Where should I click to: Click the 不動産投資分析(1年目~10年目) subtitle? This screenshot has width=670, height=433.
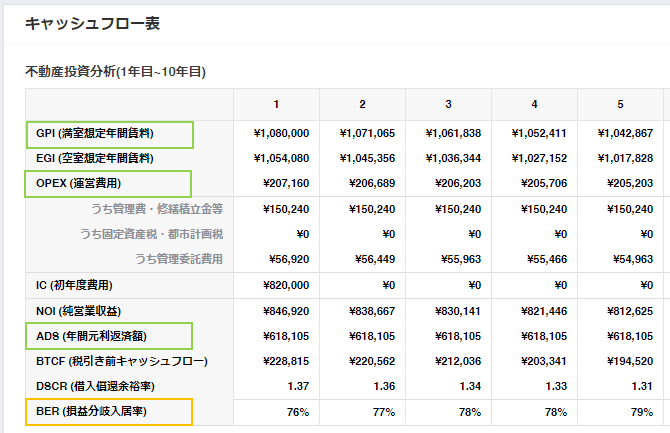pyautogui.click(x=114, y=71)
